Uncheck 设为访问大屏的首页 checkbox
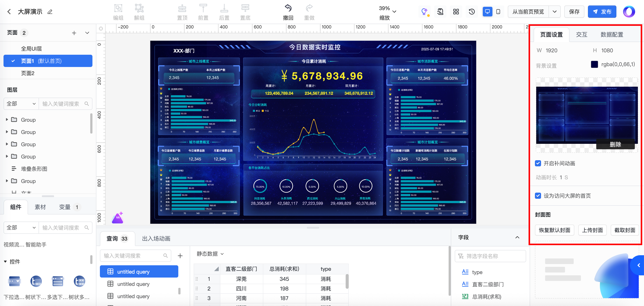Screen dimensions: 644x306 click(x=538, y=196)
